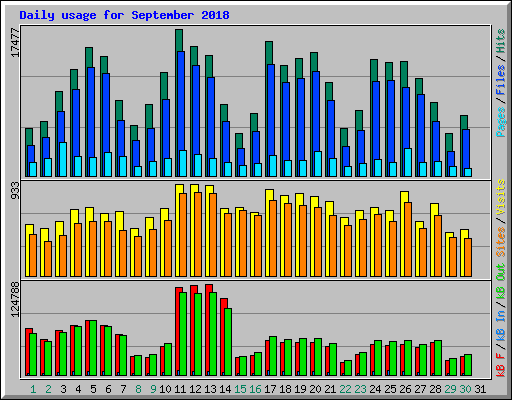Screen dimensions: 512x400
Task: Click day 23 on the x-axis
Action: click(x=360, y=389)
